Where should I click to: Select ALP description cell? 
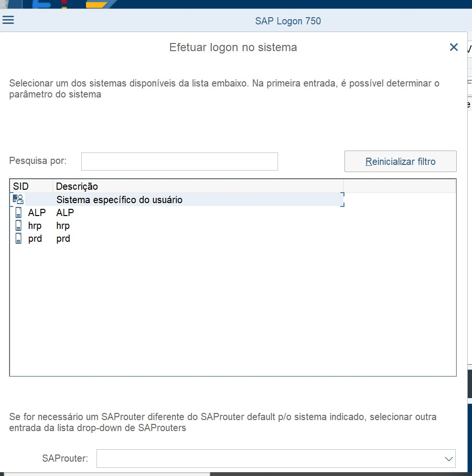[x=65, y=213]
